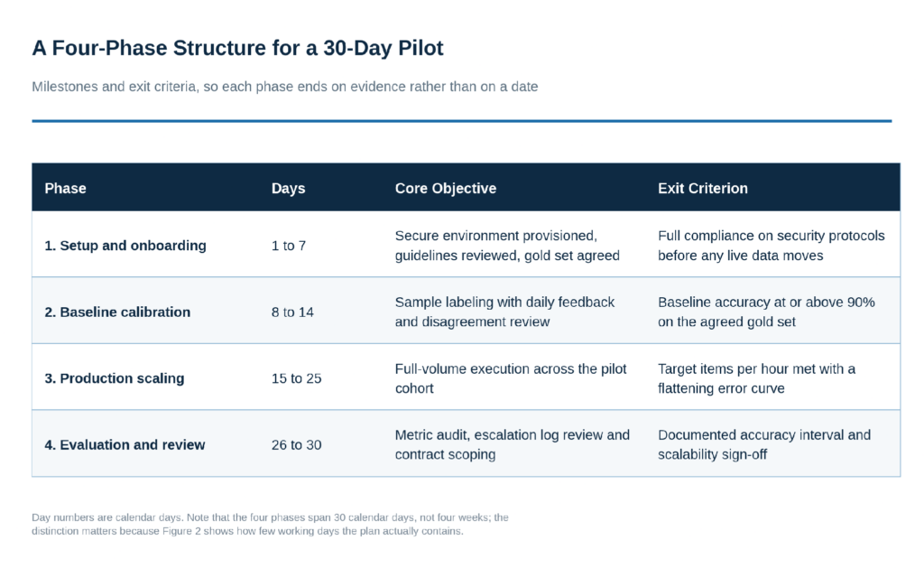Click the 'Baseline calibration' phase cell
Viewport: 924px width, 568px height.
117,312
